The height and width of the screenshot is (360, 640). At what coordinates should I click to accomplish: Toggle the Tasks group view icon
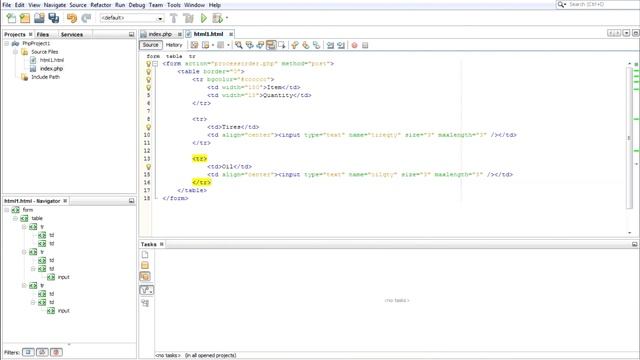pos(145,303)
